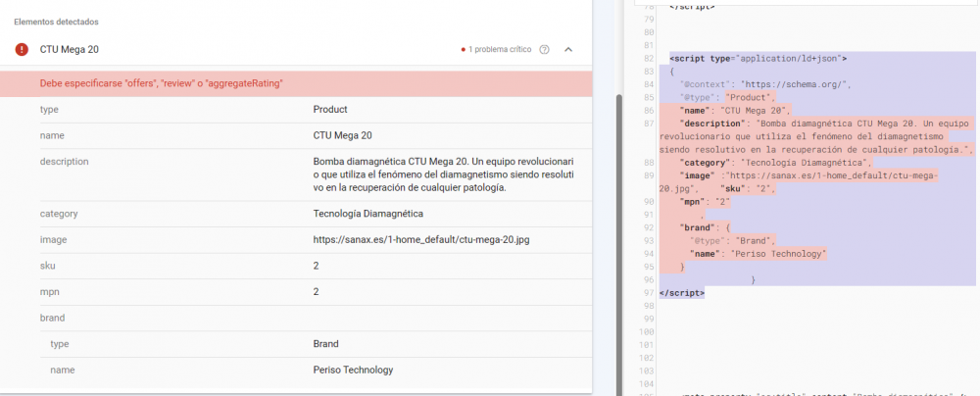Screen dimensions: 980x396
Task: Click the image URL sanax.es ctu-mega-20.jpg
Action: [422, 239]
